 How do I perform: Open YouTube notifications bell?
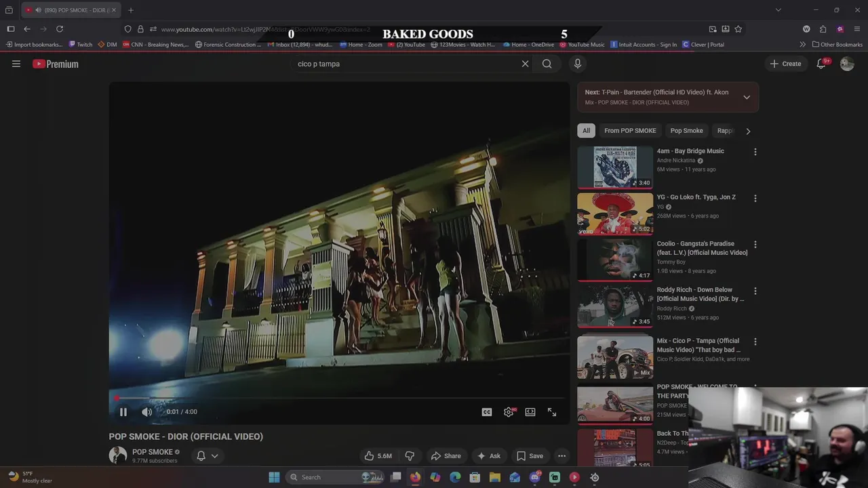coord(821,64)
